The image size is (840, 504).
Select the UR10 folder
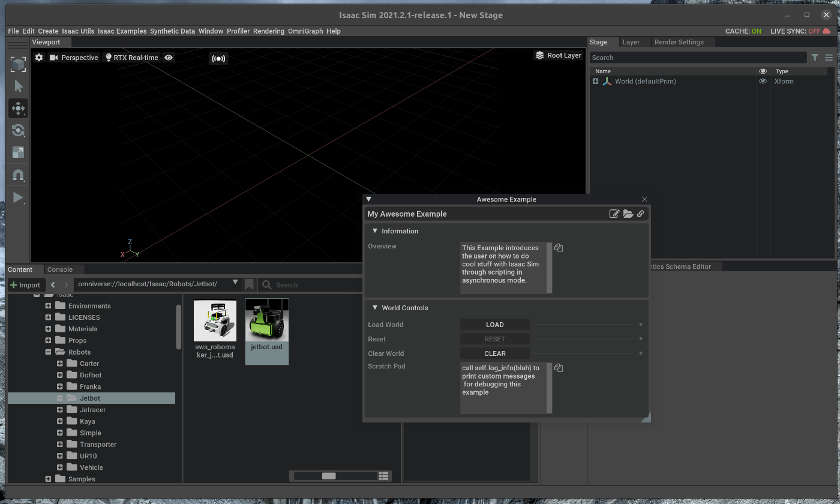tap(88, 456)
